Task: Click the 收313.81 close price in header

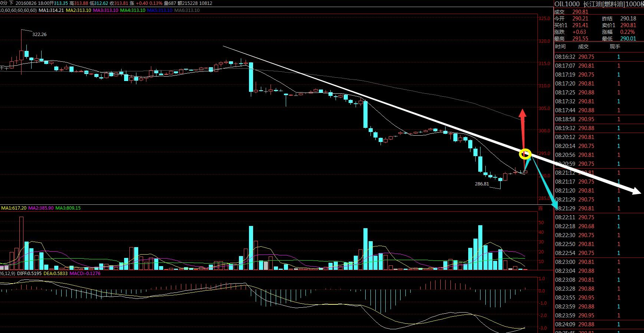Action: [x=119, y=3]
